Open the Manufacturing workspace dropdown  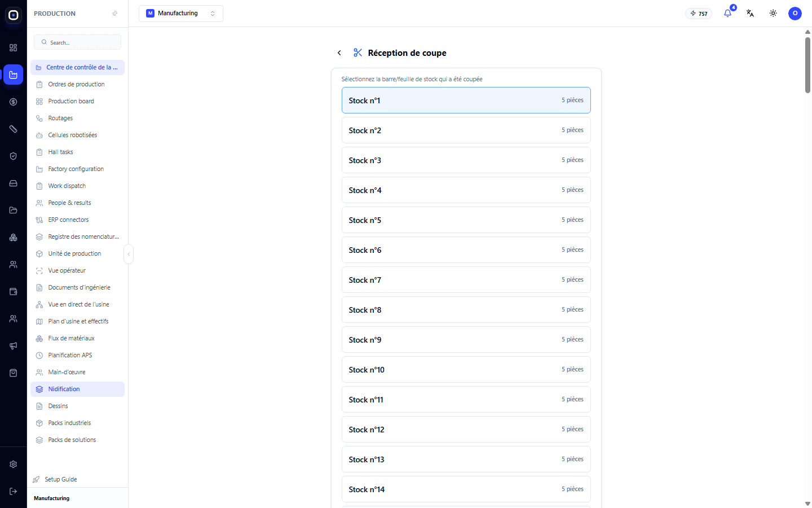tap(181, 14)
